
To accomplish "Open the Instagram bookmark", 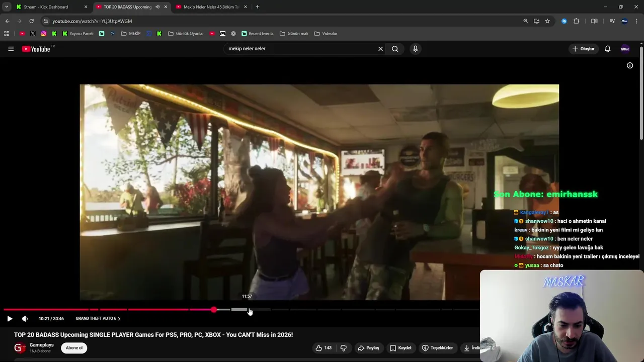I will point(43,34).
